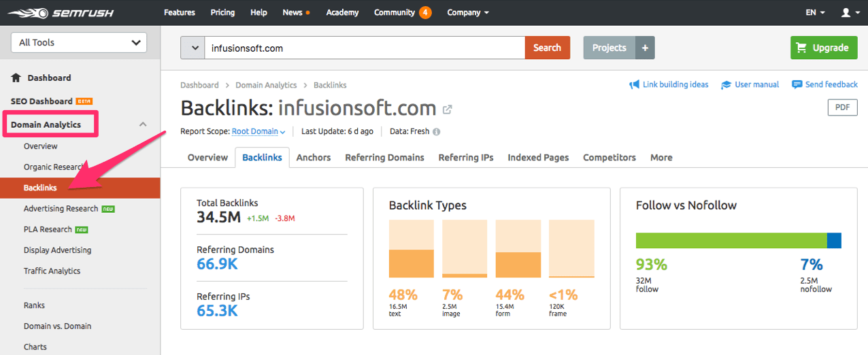Click the graduation cap icon for User manual

[x=726, y=85]
